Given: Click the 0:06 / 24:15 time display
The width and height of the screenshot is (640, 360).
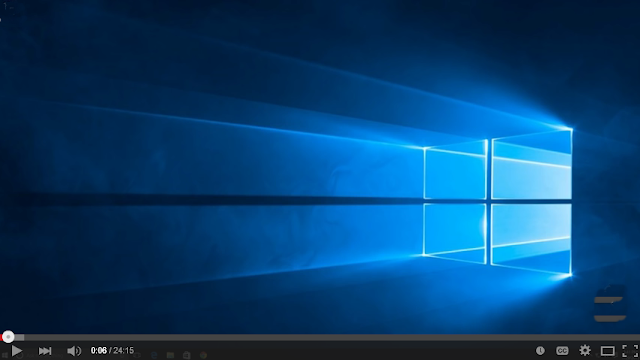Looking at the screenshot, I should click(x=112, y=351).
